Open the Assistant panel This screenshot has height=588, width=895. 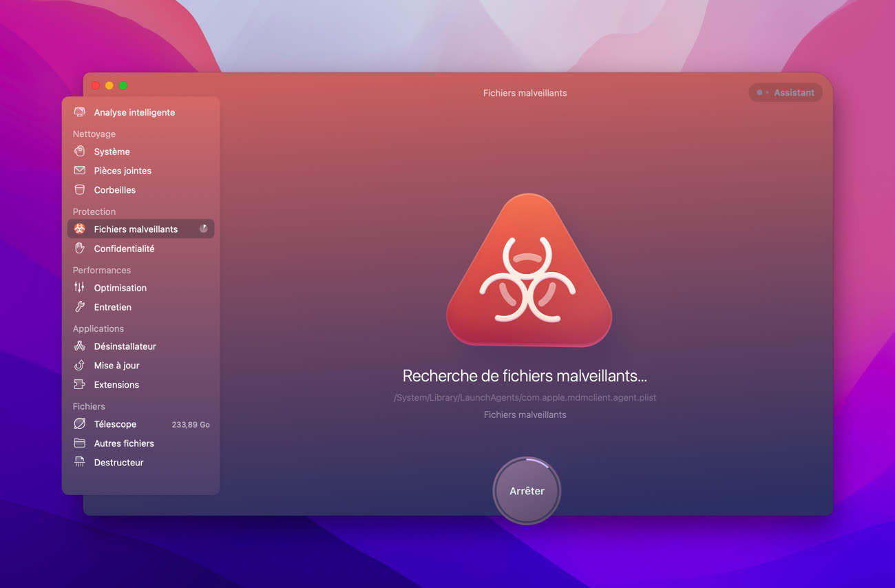click(x=786, y=92)
